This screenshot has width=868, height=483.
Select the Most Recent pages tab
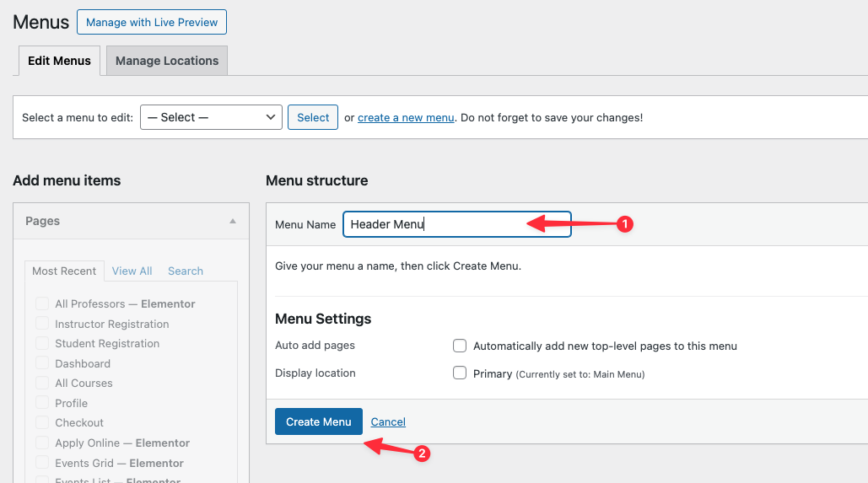[x=64, y=271]
